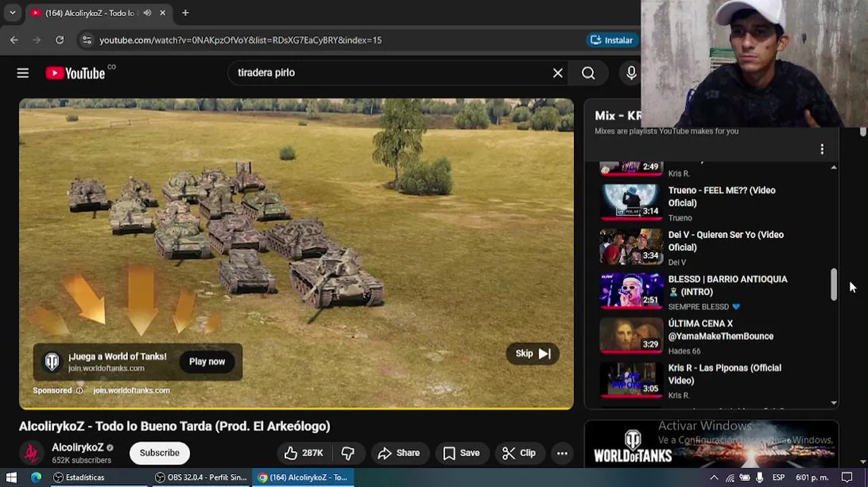Open AlcolirykoZ channel avatar
This screenshot has height=487, width=868.
[31, 453]
